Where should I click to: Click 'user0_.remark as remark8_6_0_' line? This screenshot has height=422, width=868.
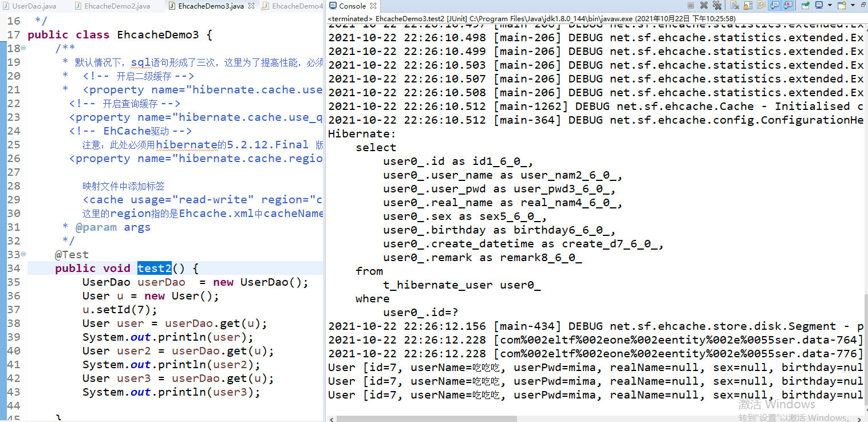click(483, 257)
